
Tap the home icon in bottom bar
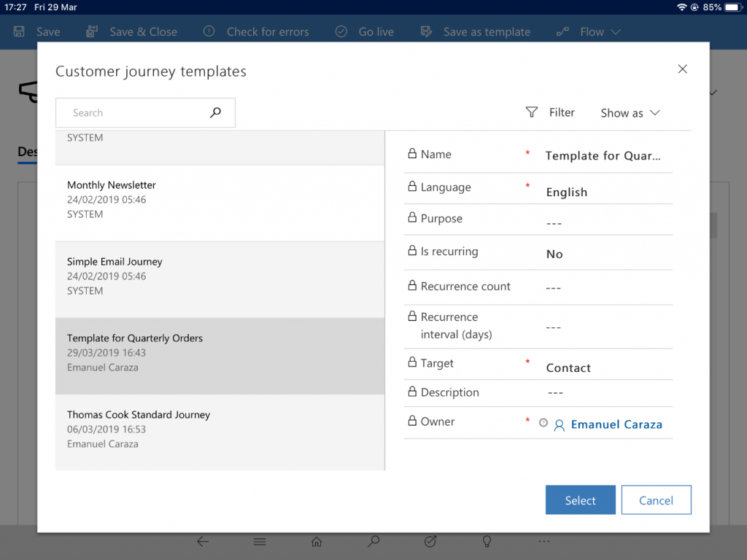click(317, 541)
